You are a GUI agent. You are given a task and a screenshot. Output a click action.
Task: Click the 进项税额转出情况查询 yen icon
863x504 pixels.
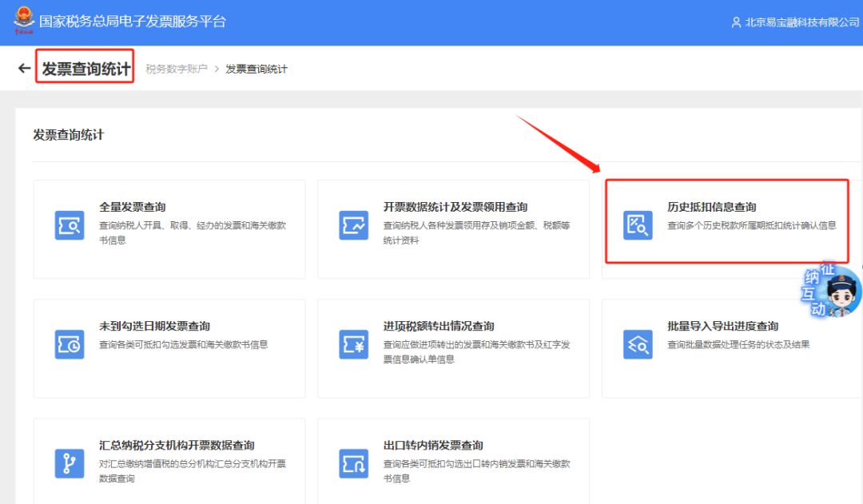(353, 344)
